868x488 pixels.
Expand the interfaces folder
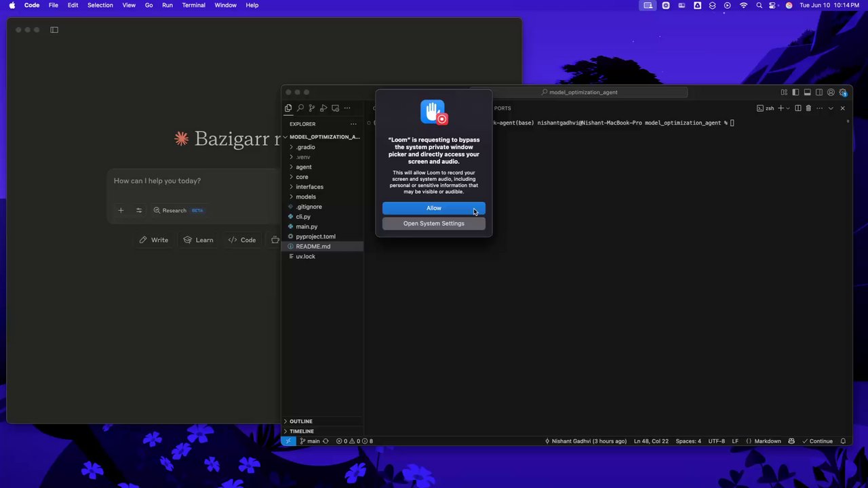pyautogui.click(x=323, y=187)
